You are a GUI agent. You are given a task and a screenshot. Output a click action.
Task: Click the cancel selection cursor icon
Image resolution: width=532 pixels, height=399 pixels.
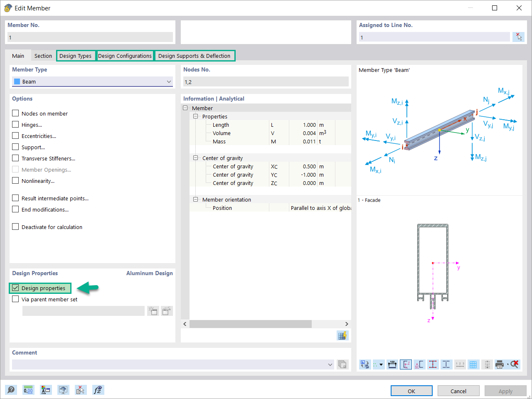pos(81,390)
